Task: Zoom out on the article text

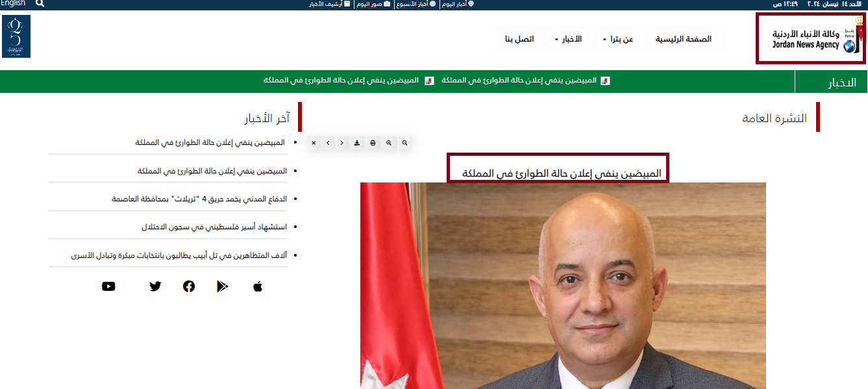Action: pos(404,143)
